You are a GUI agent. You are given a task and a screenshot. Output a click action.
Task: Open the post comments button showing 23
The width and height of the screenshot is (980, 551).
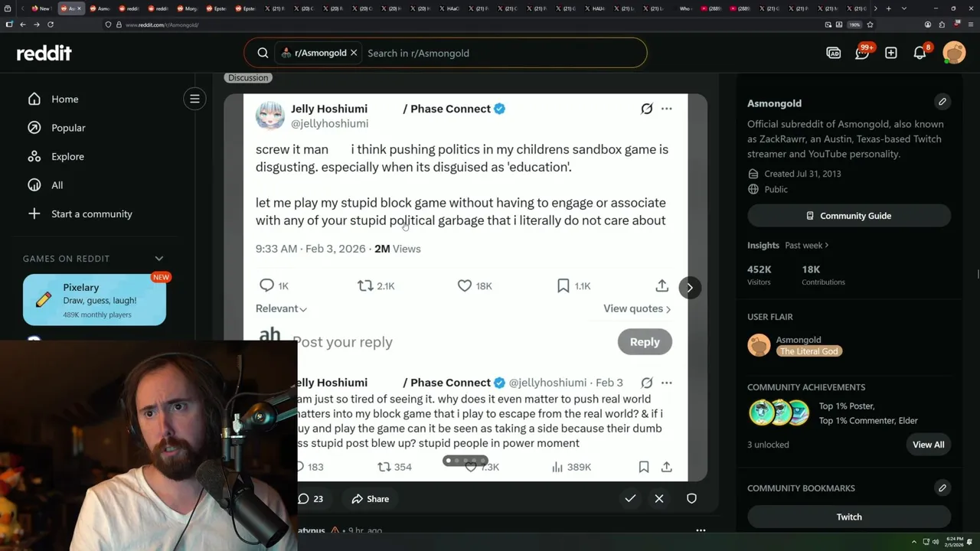coord(310,499)
